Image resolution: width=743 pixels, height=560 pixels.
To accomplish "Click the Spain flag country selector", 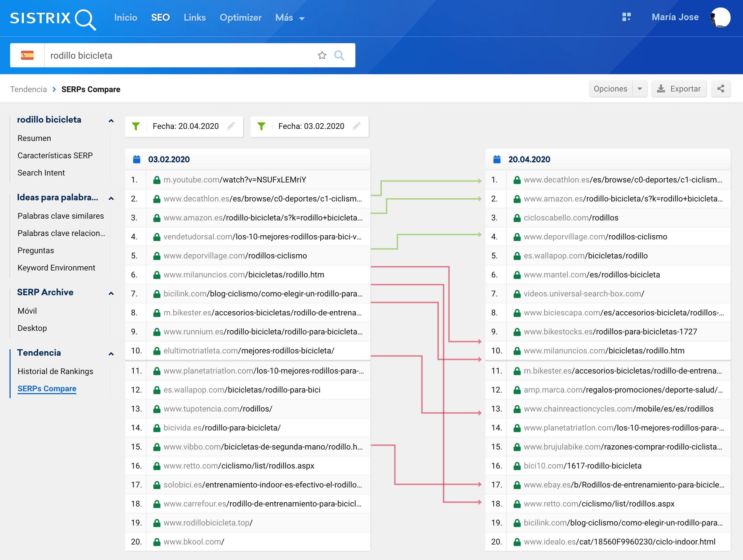I will tap(27, 56).
